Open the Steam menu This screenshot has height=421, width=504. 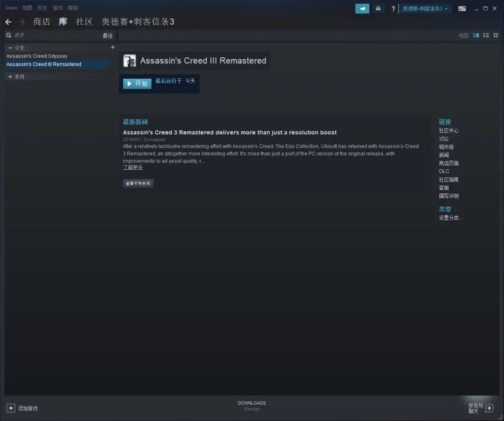11,8
